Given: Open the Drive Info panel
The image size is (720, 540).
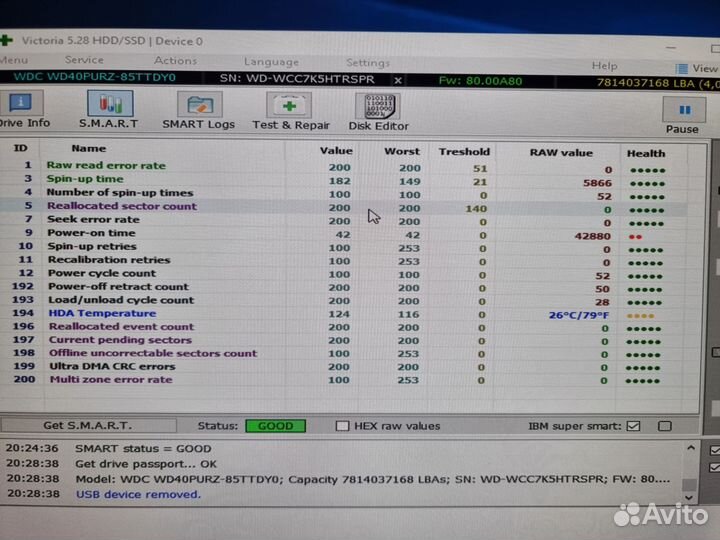Looking at the screenshot, I should click(x=23, y=110).
